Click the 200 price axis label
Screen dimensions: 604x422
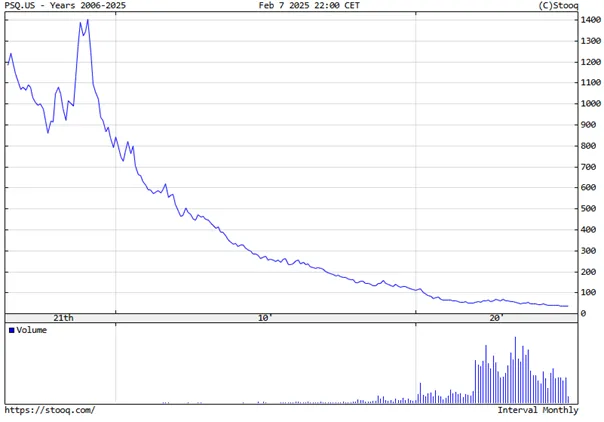click(x=589, y=272)
